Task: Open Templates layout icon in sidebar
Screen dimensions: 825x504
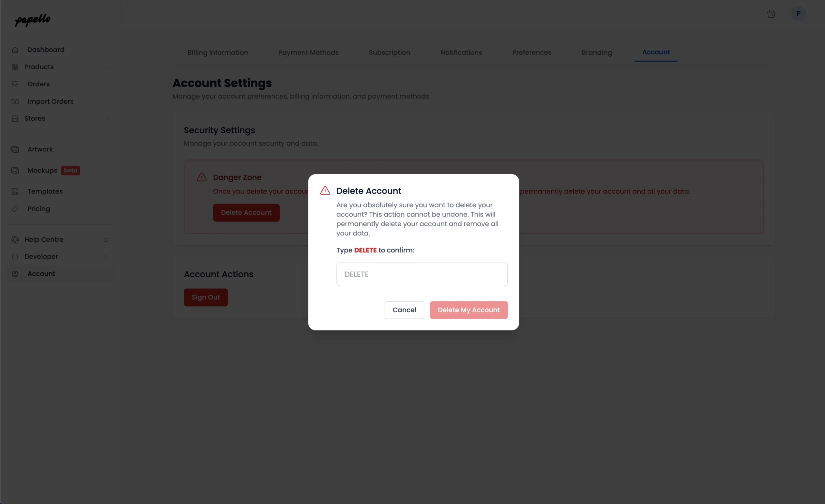Action: tap(15, 191)
